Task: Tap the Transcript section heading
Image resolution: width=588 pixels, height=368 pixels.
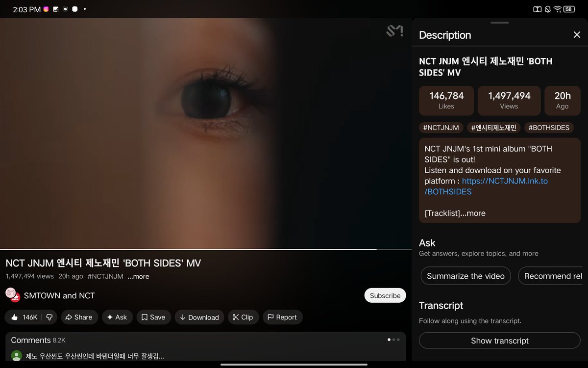Action: [441, 305]
